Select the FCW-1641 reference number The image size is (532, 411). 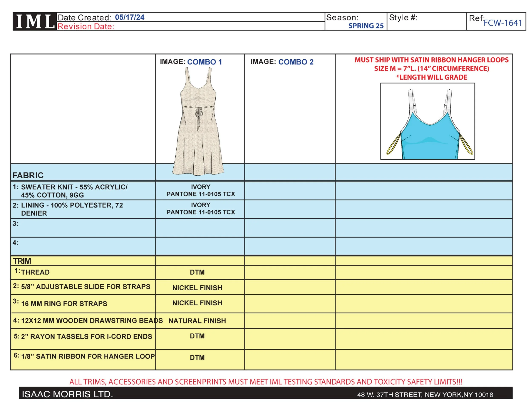click(502, 23)
